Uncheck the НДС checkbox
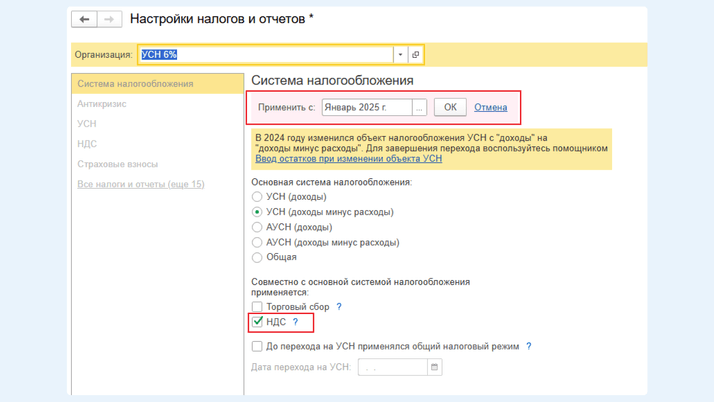 258,322
